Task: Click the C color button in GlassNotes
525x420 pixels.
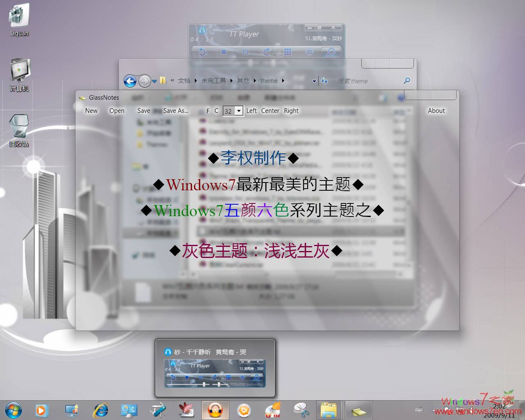Action: pyautogui.click(x=217, y=111)
